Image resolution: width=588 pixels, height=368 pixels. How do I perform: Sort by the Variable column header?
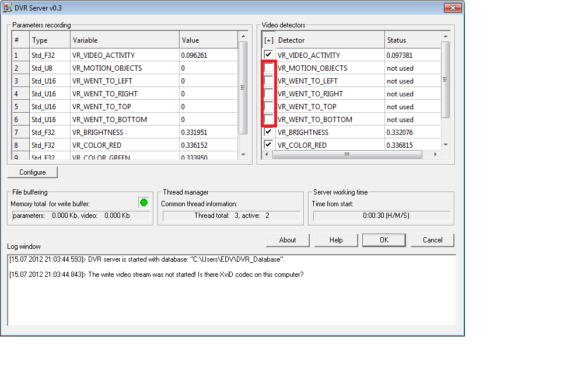click(x=124, y=40)
